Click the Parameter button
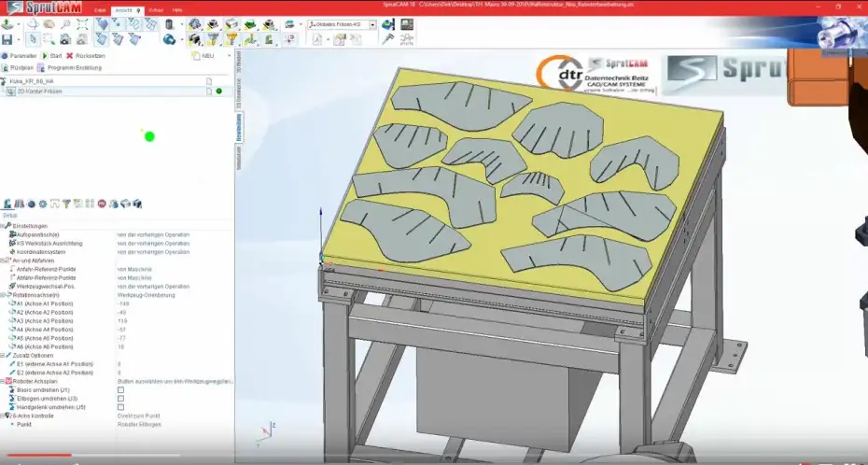The width and height of the screenshot is (868, 465). [19, 56]
